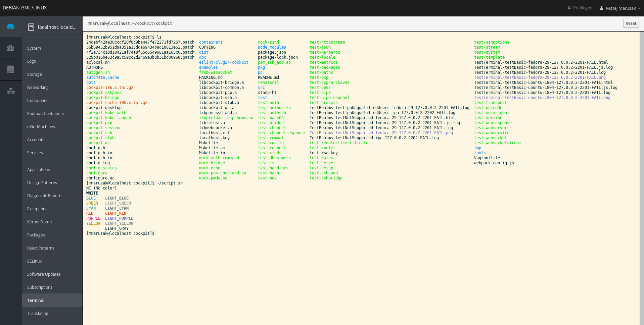Open the SELinux section
The width and height of the screenshot is (644, 325).
click(34, 261)
